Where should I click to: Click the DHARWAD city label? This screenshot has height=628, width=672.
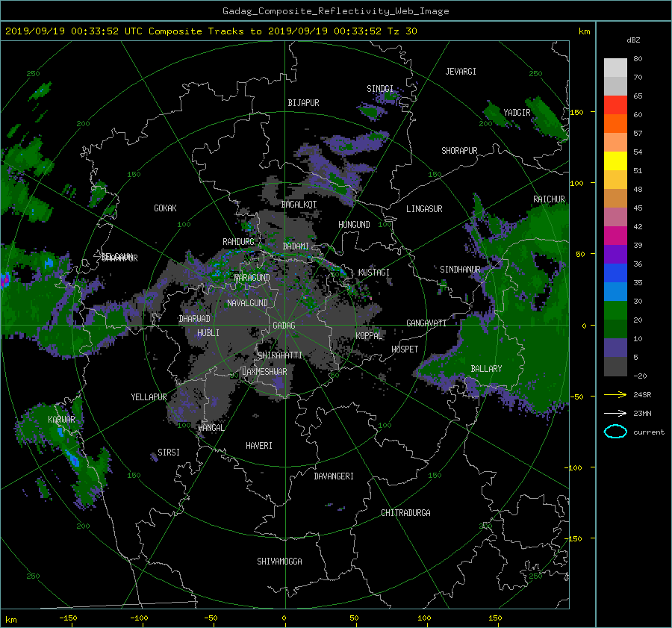(194, 319)
